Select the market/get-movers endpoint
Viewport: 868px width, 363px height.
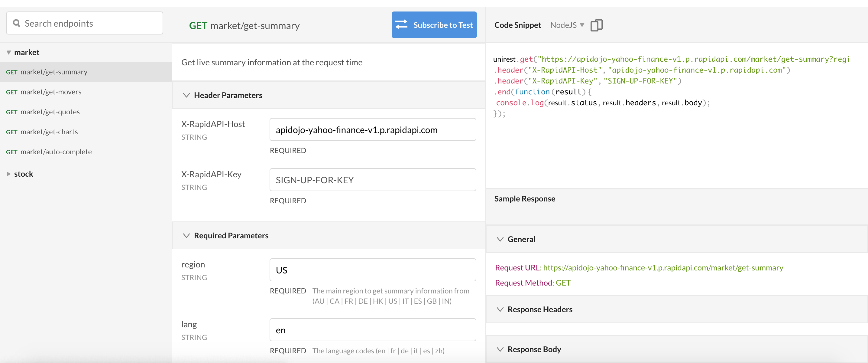pos(50,92)
